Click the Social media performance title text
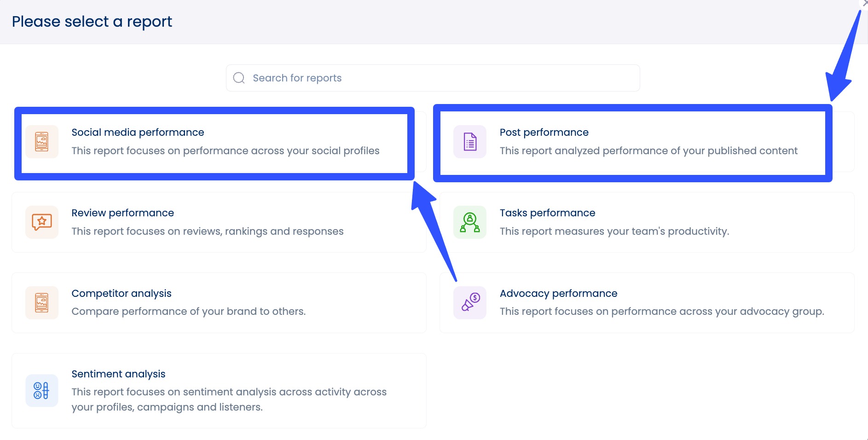The width and height of the screenshot is (868, 440). tap(138, 132)
